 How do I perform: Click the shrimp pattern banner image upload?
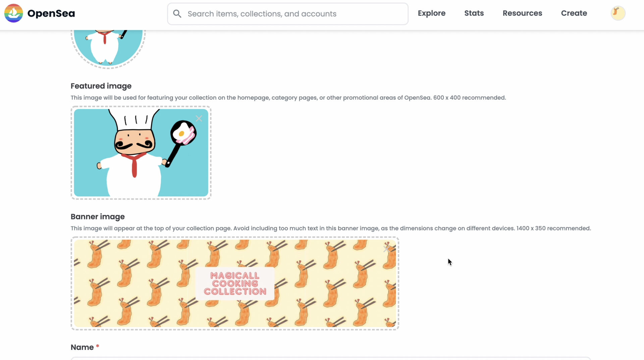(235, 283)
